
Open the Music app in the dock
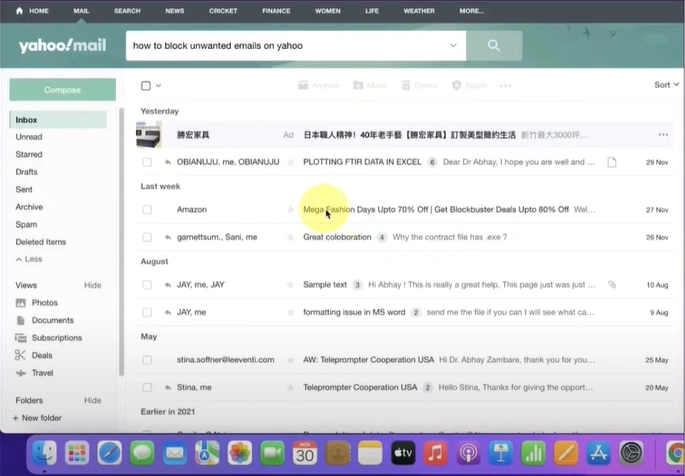435,453
